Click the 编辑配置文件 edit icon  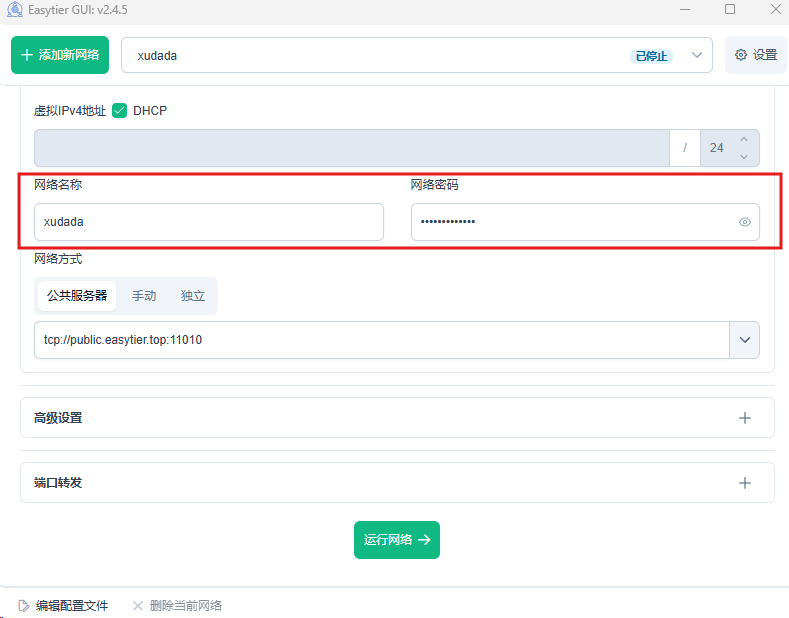[23, 605]
